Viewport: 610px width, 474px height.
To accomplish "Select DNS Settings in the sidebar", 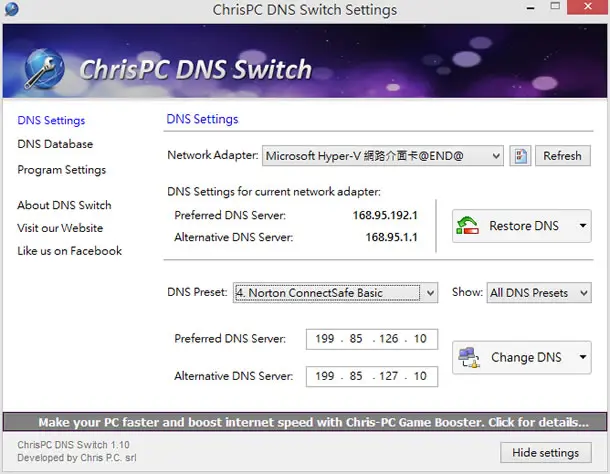I will (x=51, y=121).
